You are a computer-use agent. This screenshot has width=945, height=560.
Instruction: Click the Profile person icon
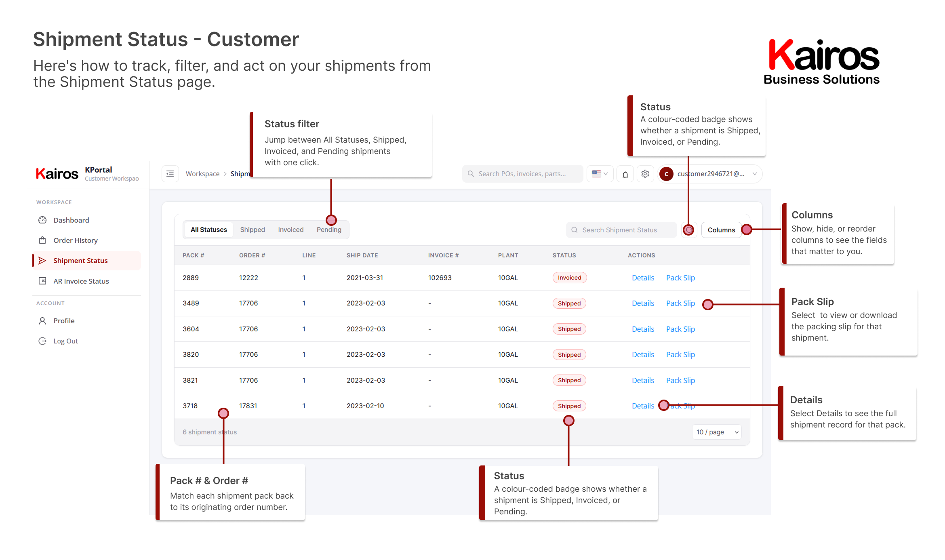pyautogui.click(x=42, y=321)
